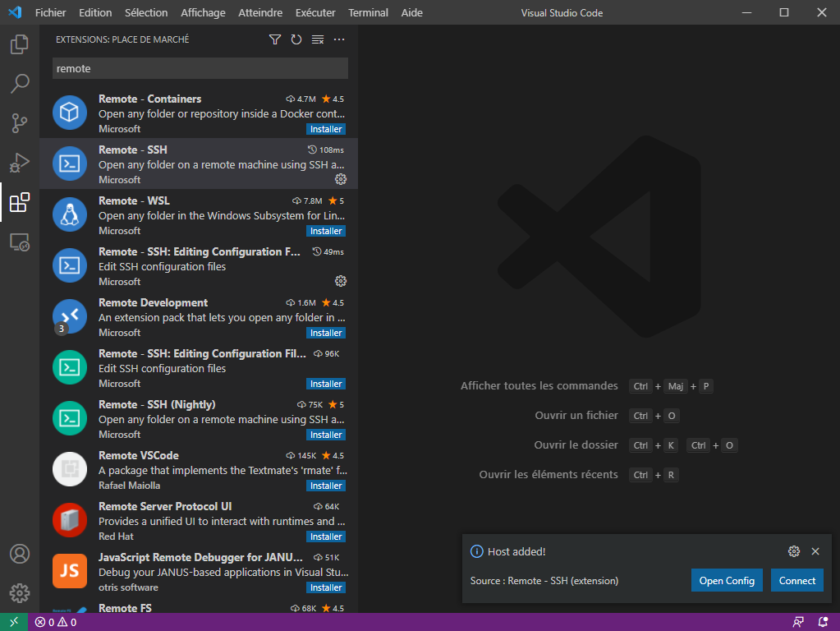
Task: Open the Remote Explorer view
Action: 20,242
